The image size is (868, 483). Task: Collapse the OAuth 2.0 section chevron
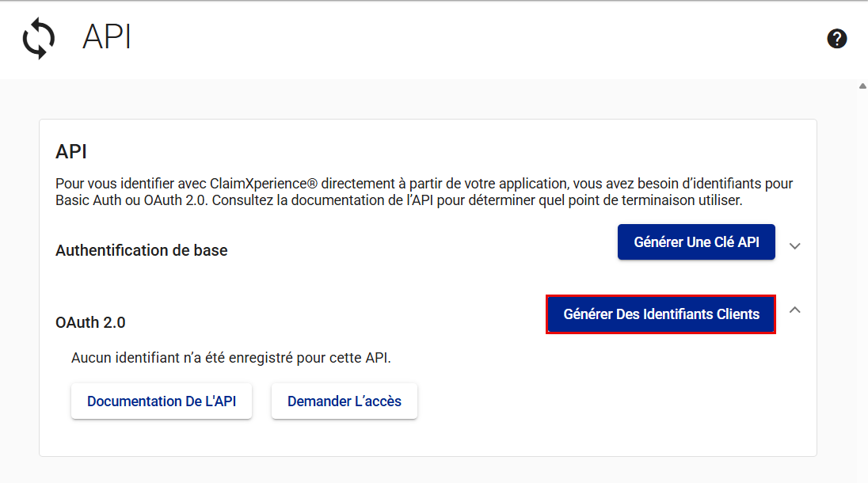click(795, 310)
